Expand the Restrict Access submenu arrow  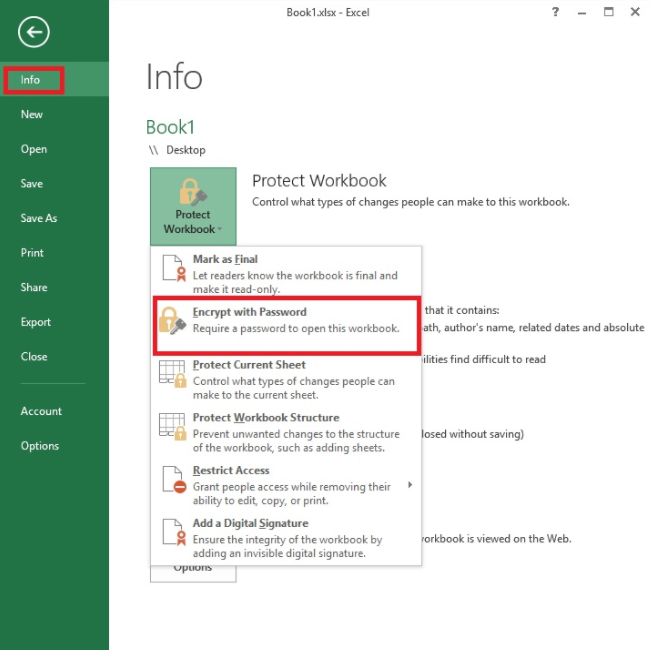tap(409, 486)
